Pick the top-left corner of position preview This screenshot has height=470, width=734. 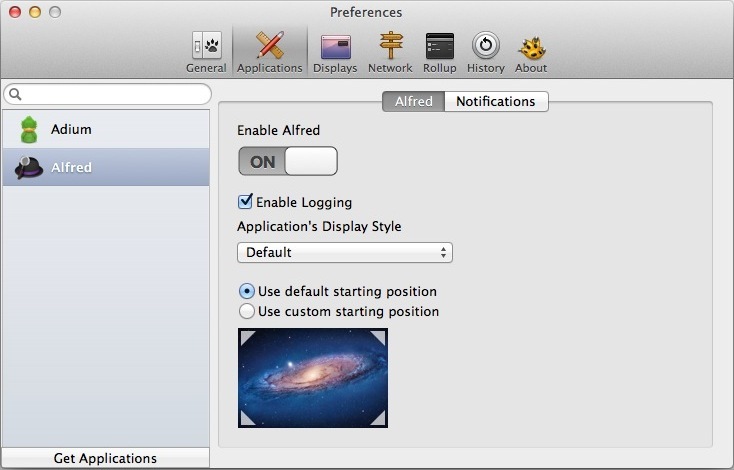[247, 337]
